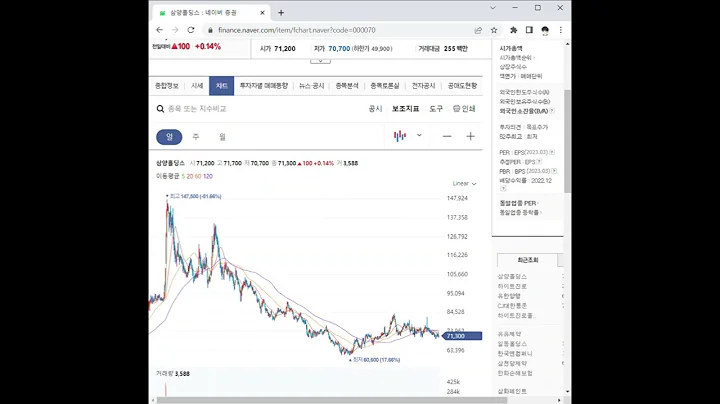Image resolution: width=720 pixels, height=404 pixels.
Task: Click the browser reload icon
Action: tap(191, 30)
